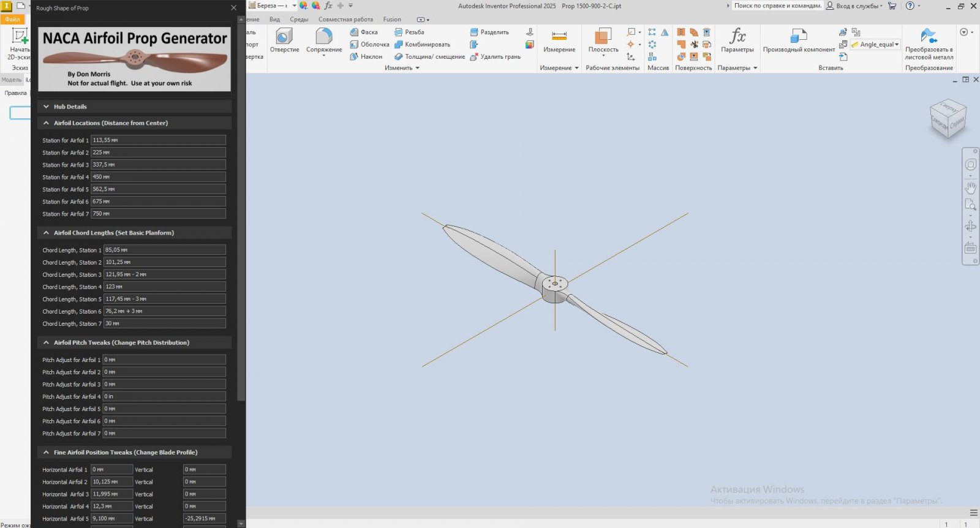The width and height of the screenshot is (980, 528).
Task: Open the Резьба thread tool
Action: (409, 32)
